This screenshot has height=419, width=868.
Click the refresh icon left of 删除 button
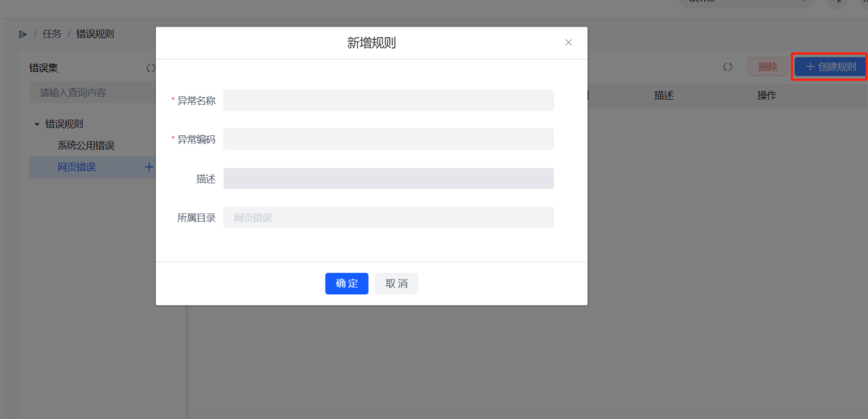point(728,67)
